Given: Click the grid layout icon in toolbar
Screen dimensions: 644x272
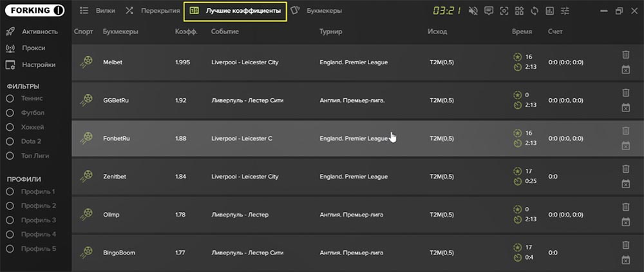Looking at the screenshot, I should 519,11.
